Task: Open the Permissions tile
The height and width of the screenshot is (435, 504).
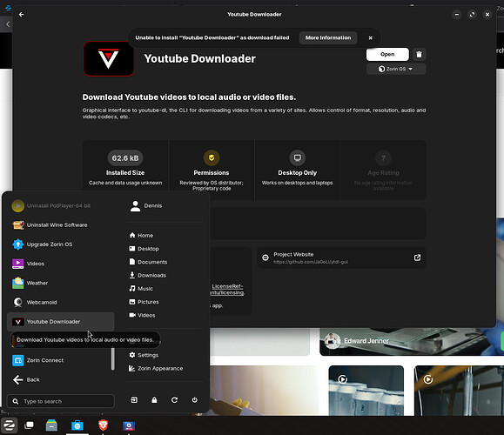Action: [212, 170]
